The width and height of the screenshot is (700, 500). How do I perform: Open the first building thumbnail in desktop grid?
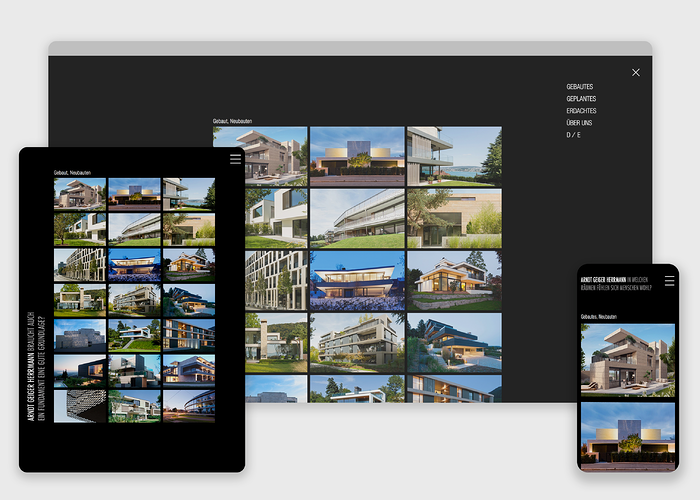260,156
